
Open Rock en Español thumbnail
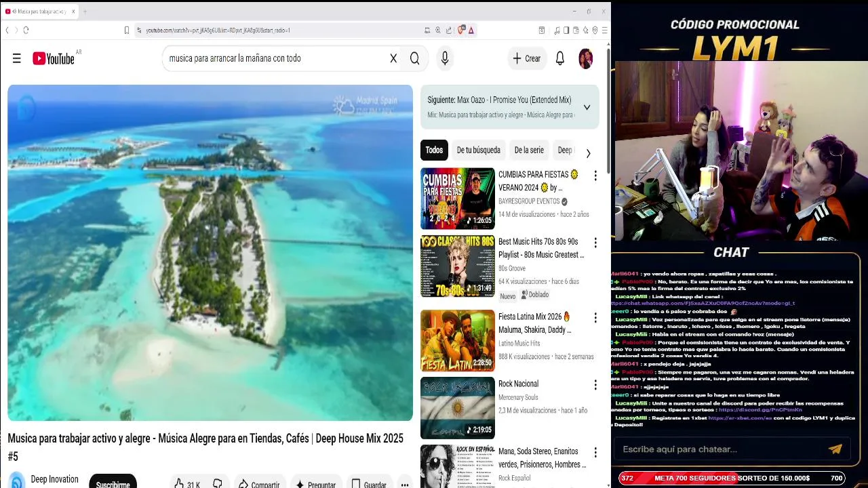458,466
